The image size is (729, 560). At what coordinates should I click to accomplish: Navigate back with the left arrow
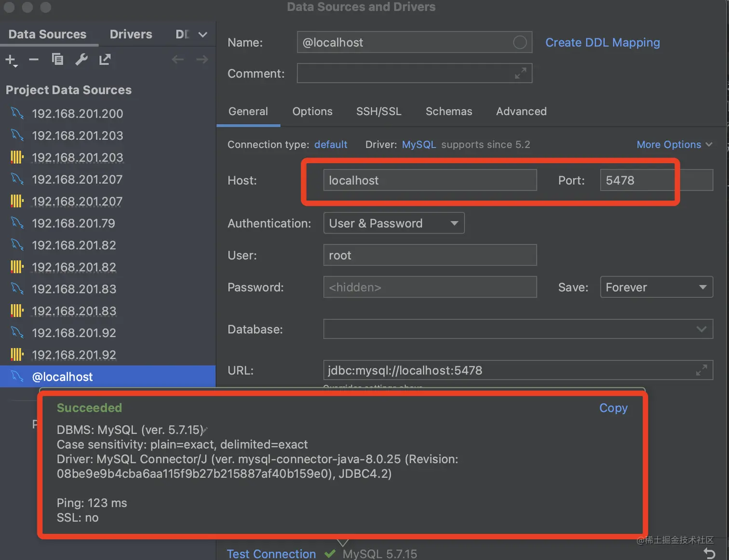(x=178, y=59)
